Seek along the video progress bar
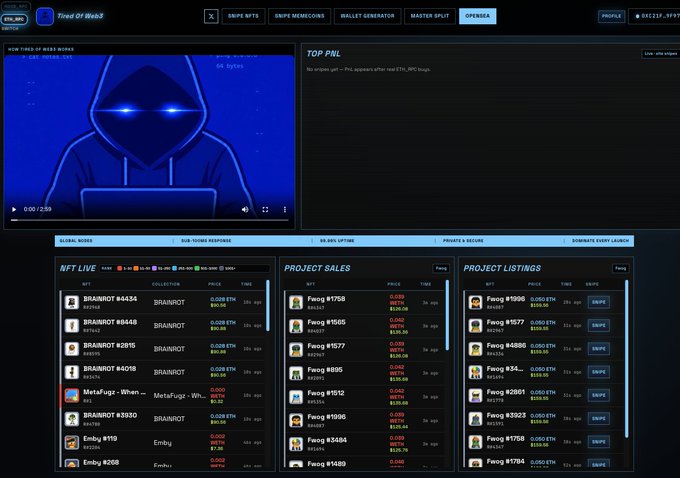 coord(150,220)
